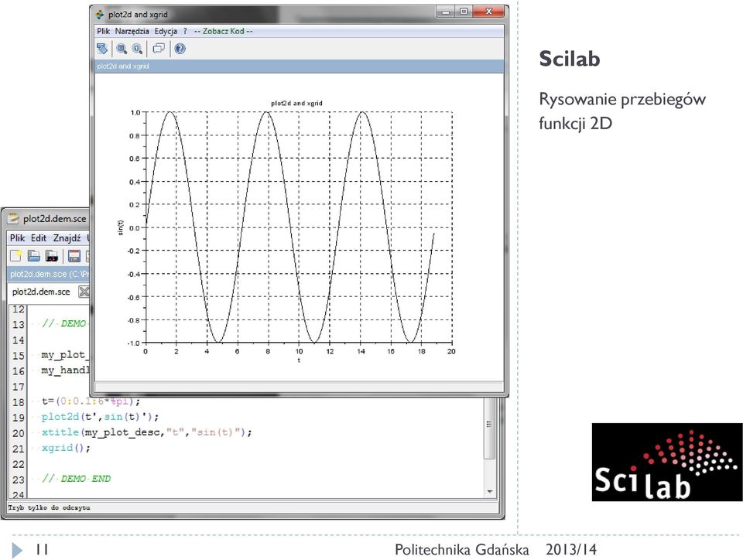Image resolution: width=743 pixels, height=560 pixels.
Task: Click line number 21 in the editor gutter
Action: click(19, 449)
